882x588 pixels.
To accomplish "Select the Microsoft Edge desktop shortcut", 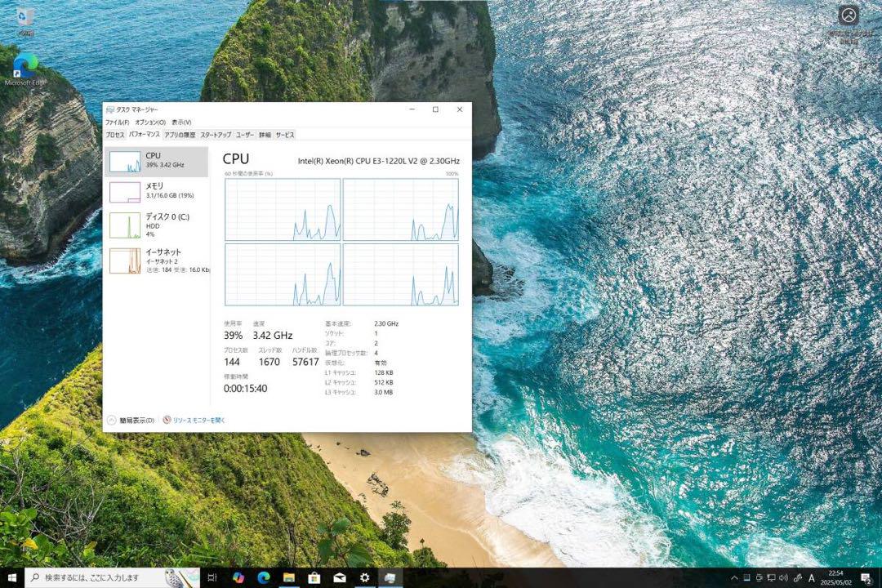I will click(x=25, y=69).
